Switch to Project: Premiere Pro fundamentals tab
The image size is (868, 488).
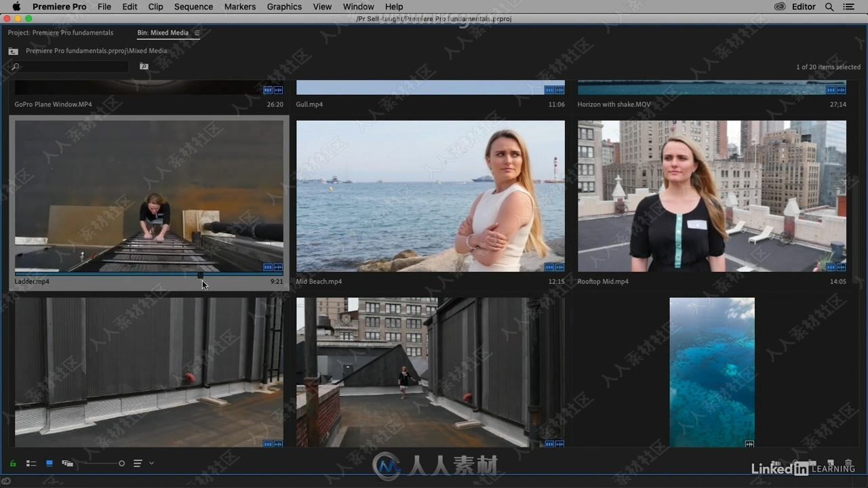[60, 33]
